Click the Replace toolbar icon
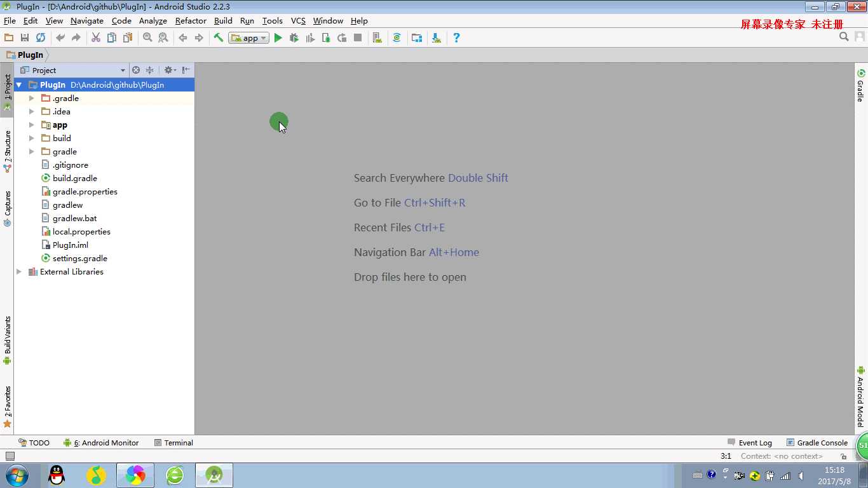 163,37
